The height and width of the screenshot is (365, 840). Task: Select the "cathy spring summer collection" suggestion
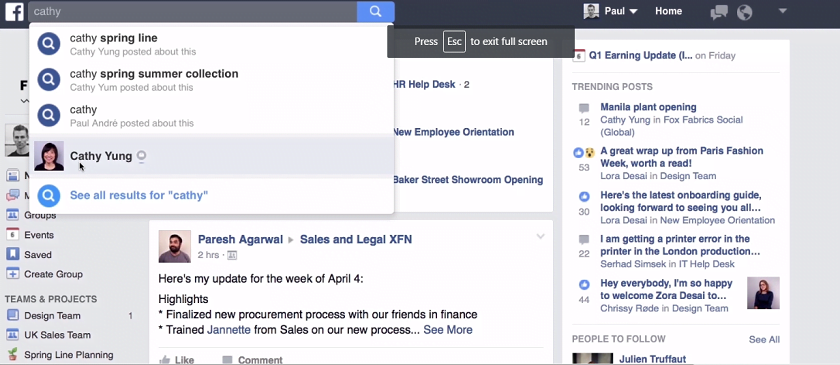212,80
